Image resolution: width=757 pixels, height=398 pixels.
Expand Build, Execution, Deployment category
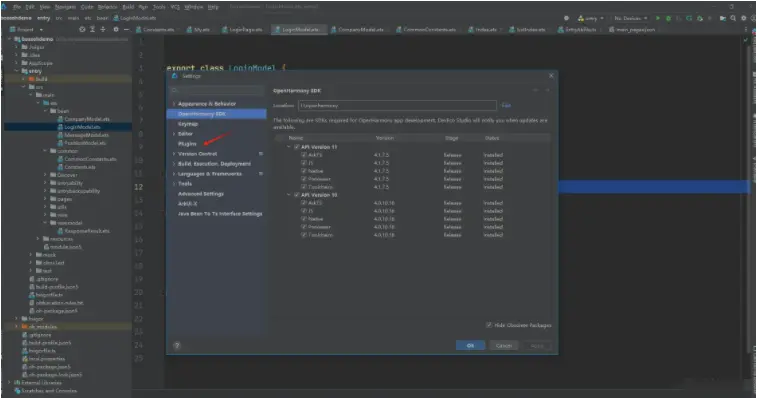tap(174, 164)
